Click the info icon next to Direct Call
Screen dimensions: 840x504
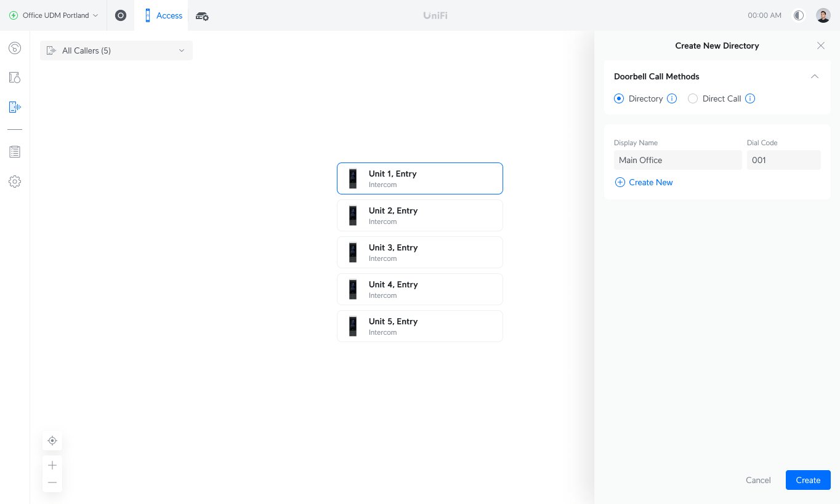[750, 98]
